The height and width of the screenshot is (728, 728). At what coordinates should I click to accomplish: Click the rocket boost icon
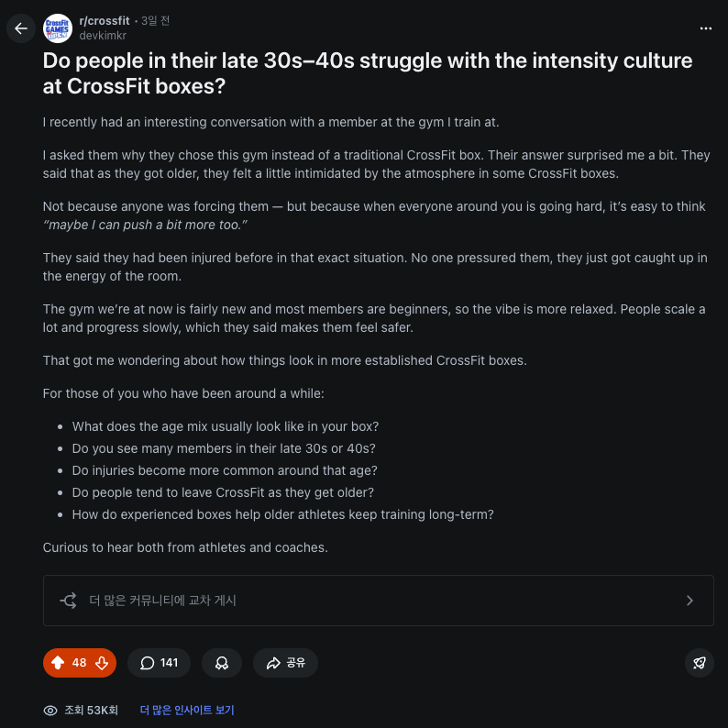[x=700, y=663]
